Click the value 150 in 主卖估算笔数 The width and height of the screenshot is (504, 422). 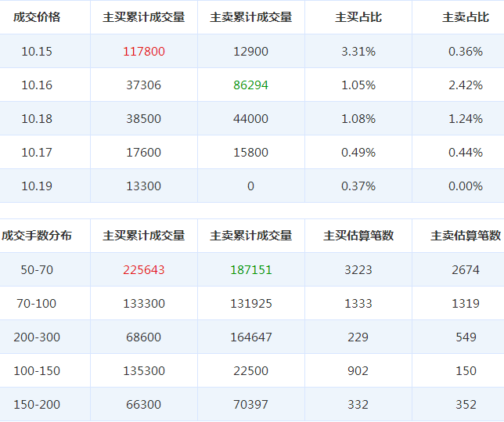tap(466, 371)
